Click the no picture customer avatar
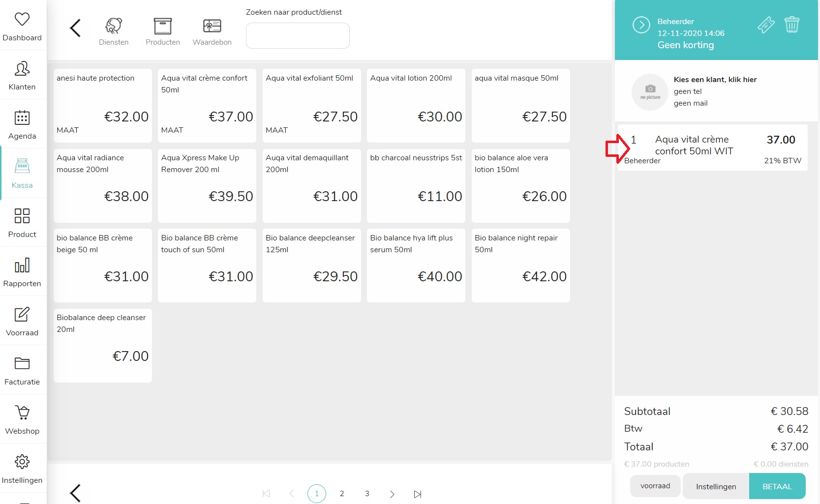Image resolution: width=820 pixels, height=504 pixels. point(650,92)
